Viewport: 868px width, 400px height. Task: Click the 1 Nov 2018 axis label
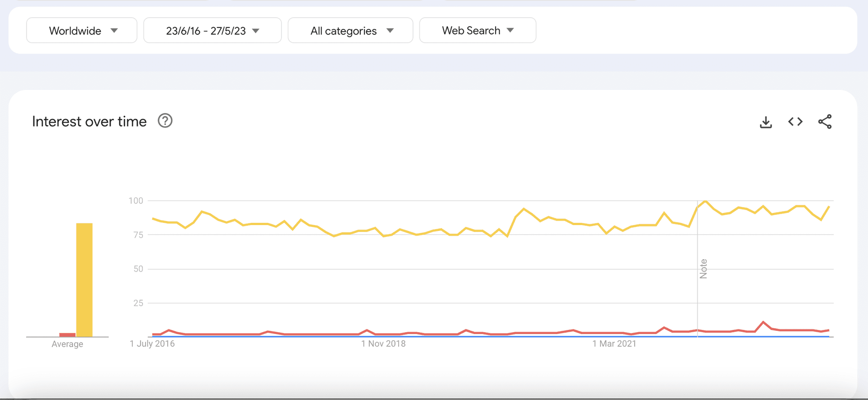(383, 344)
